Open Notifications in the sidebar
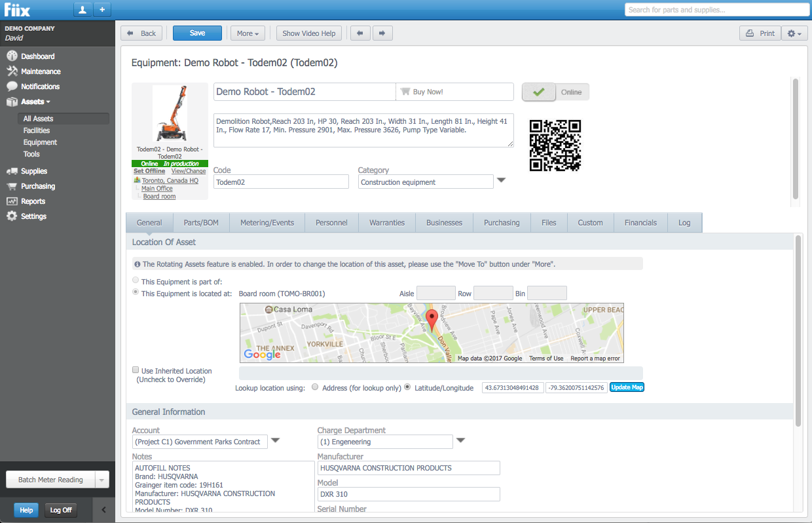Image resolution: width=812 pixels, height=523 pixels. [40, 87]
